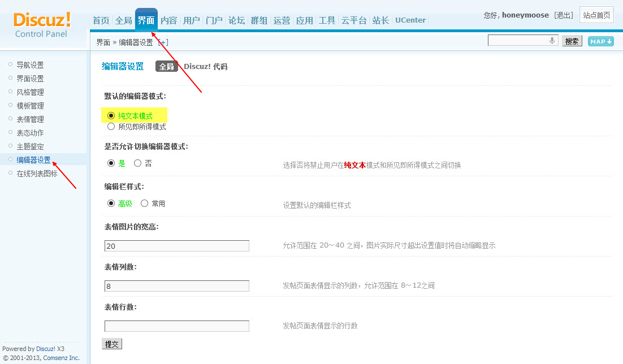623x364 pixels.
Task: Open 在线列表图标 in the sidebar
Action: 37,174
